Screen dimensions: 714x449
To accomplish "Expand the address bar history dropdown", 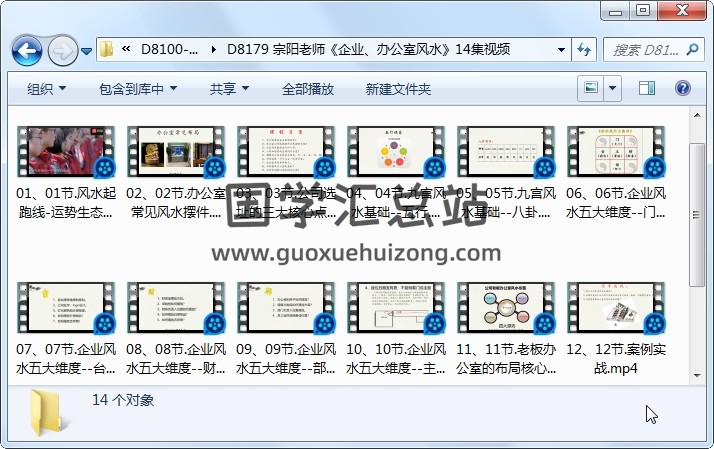I will [x=555, y=49].
